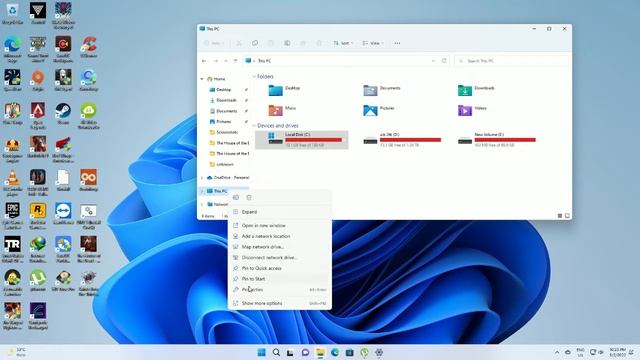
Task: Click the Copy icon in Explorer toolbar
Action: (x=255, y=43)
